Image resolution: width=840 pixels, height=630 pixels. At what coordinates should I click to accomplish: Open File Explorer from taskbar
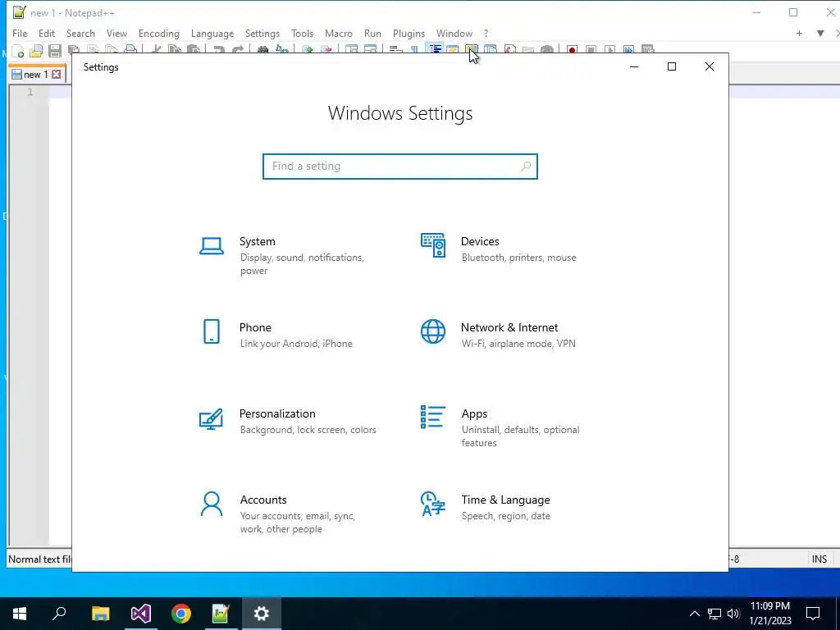tap(100, 614)
